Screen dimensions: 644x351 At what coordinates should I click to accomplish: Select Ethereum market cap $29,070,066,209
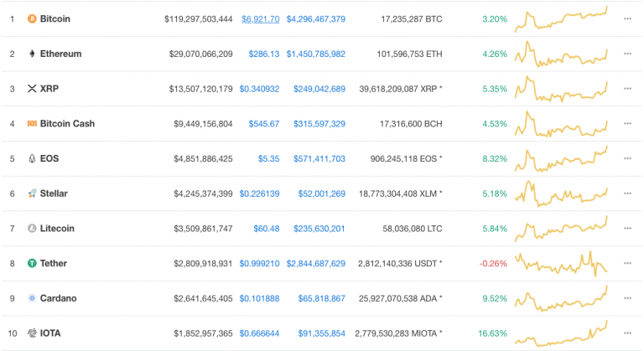pos(201,54)
